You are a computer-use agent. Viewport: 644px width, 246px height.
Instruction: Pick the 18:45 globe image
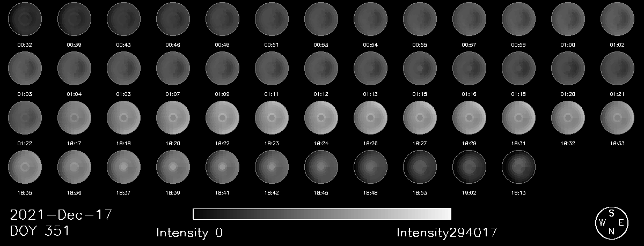(321, 168)
